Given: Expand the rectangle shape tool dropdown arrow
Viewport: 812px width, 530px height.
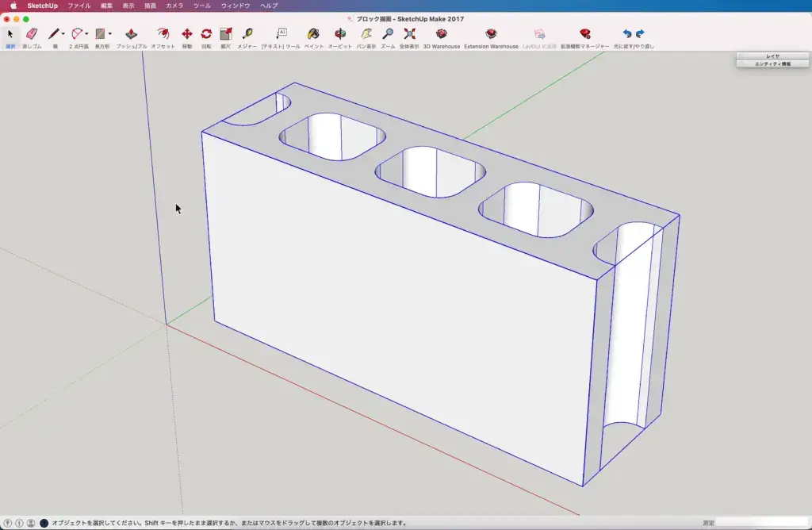Looking at the screenshot, I should tap(109, 34).
